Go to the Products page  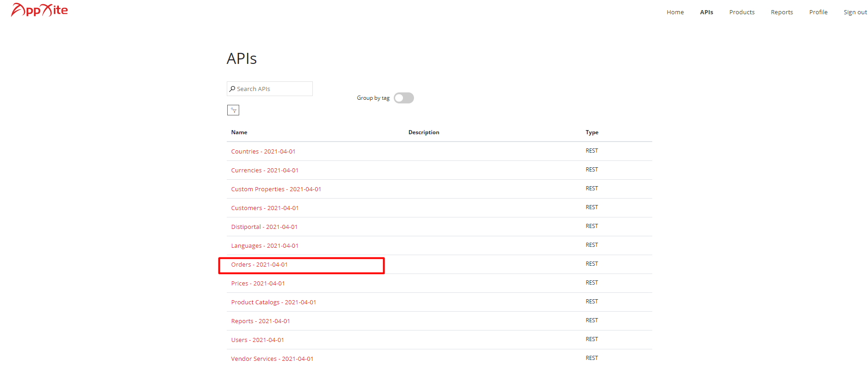pos(742,12)
